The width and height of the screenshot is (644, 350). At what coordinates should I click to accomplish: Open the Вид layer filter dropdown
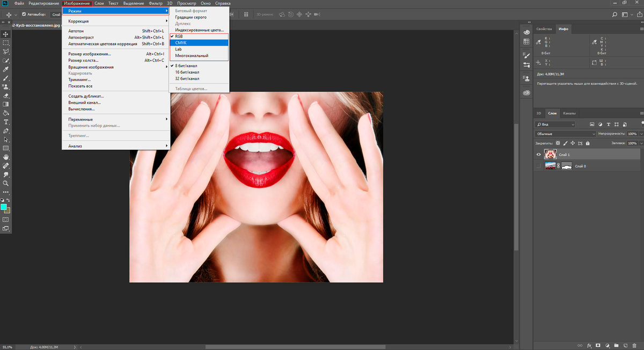tap(555, 124)
